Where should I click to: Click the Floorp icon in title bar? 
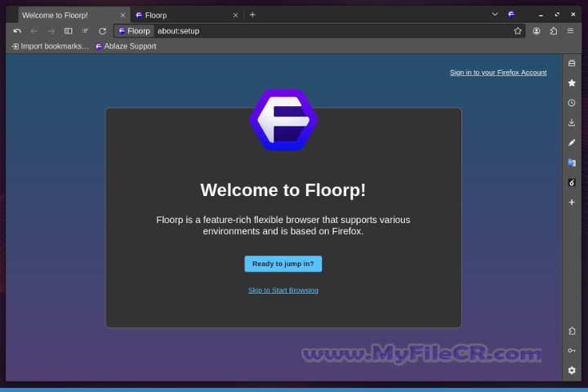click(x=511, y=14)
